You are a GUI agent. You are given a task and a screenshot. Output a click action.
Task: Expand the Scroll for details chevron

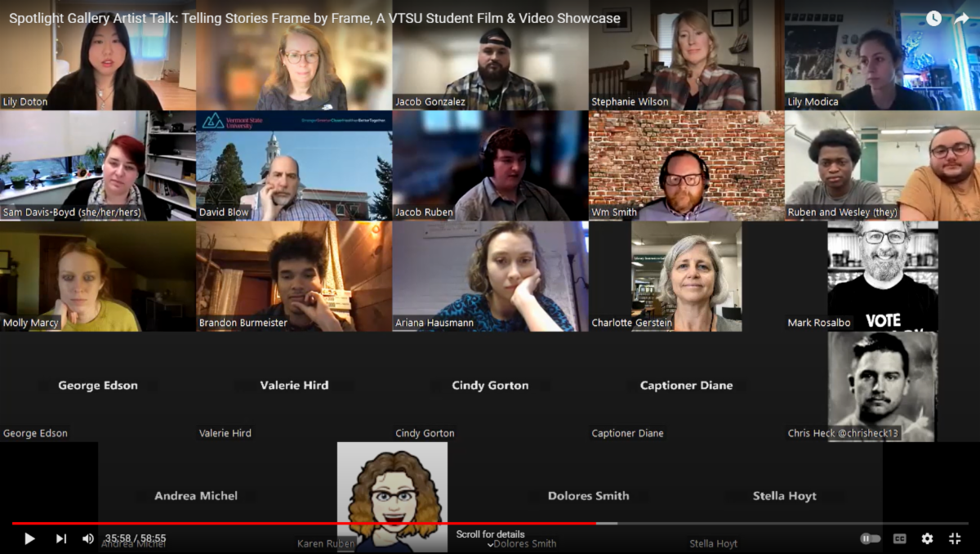coord(490,544)
